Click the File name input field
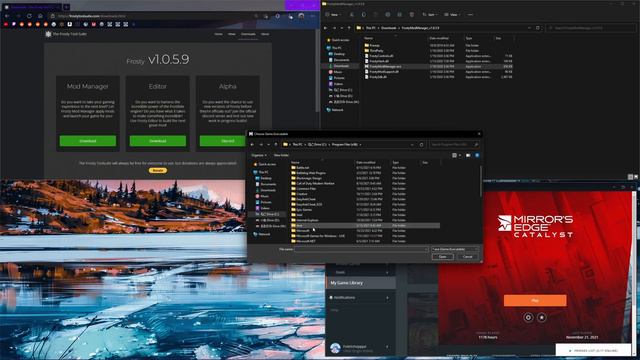The height and width of the screenshot is (360, 640). pos(361,249)
